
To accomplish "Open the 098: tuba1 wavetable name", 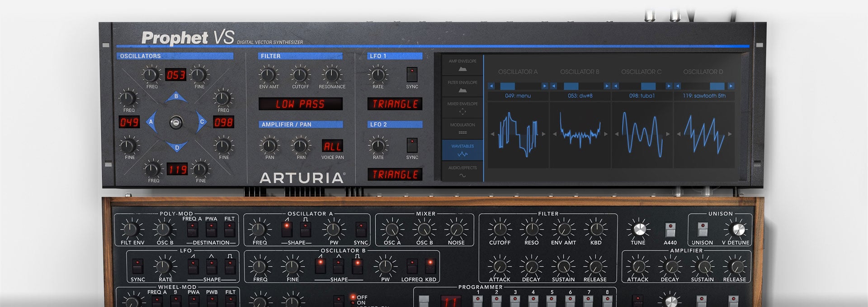I will pos(642,96).
